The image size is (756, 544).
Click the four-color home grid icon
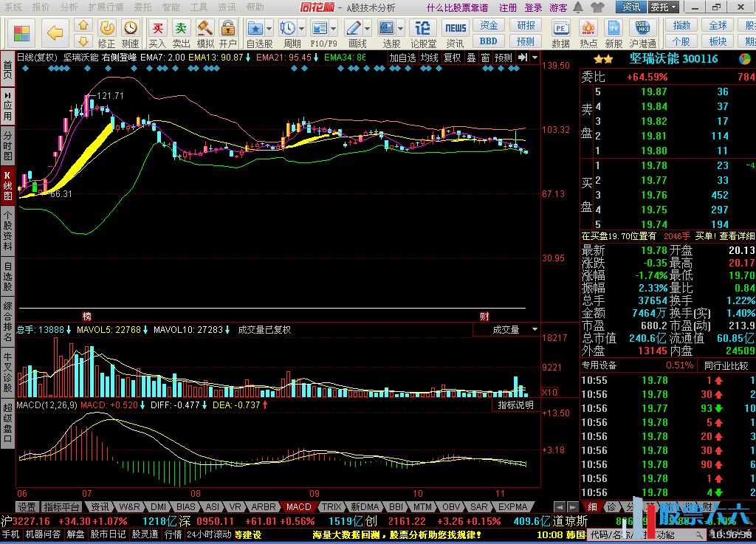click(x=21, y=32)
